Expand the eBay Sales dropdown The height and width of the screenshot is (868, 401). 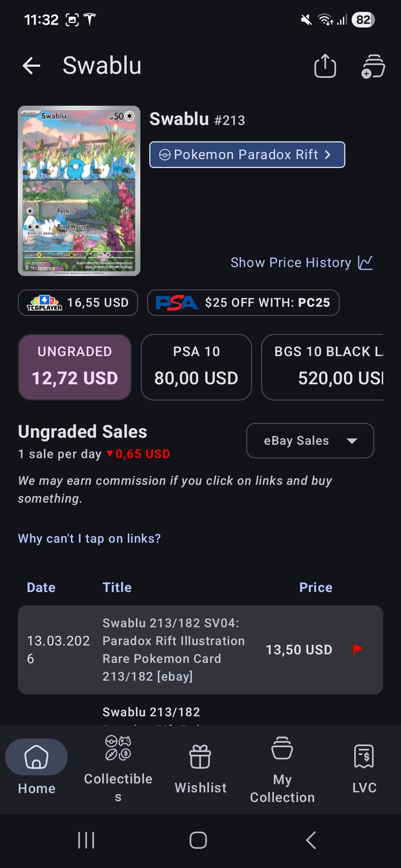pos(310,441)
